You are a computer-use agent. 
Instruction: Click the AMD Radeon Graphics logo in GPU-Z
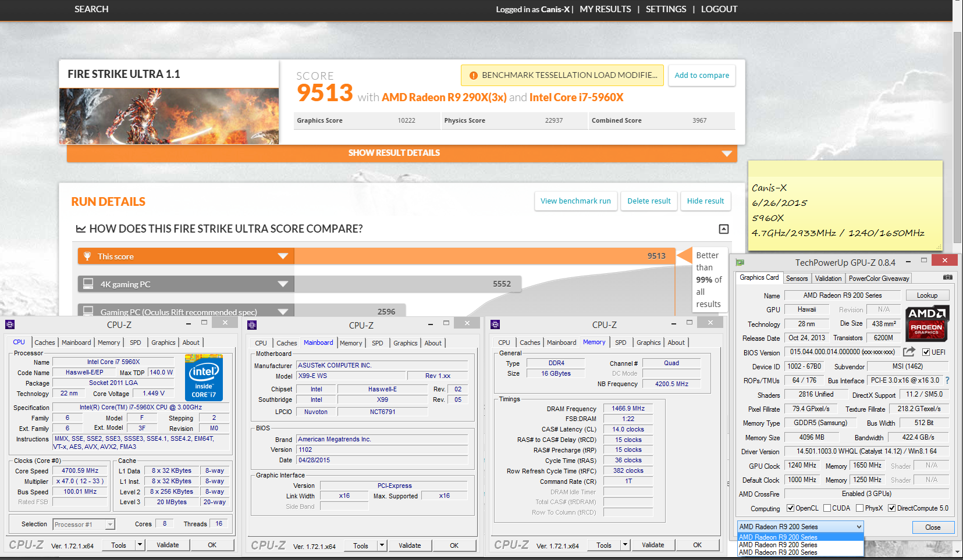pos(928,323)
